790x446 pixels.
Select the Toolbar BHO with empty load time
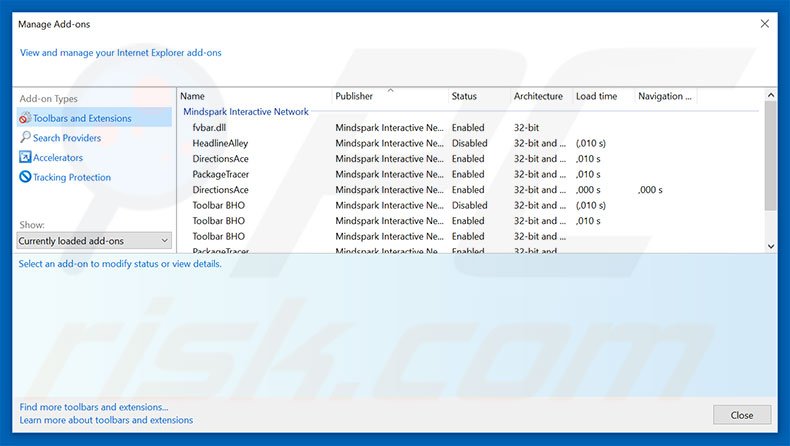[x=219, y=236]
